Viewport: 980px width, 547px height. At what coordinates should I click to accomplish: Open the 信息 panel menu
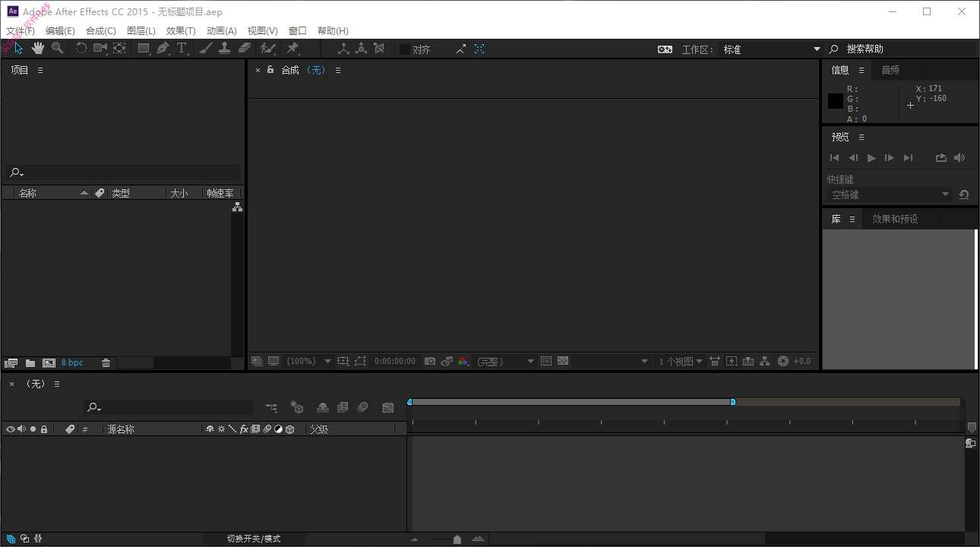861,70
